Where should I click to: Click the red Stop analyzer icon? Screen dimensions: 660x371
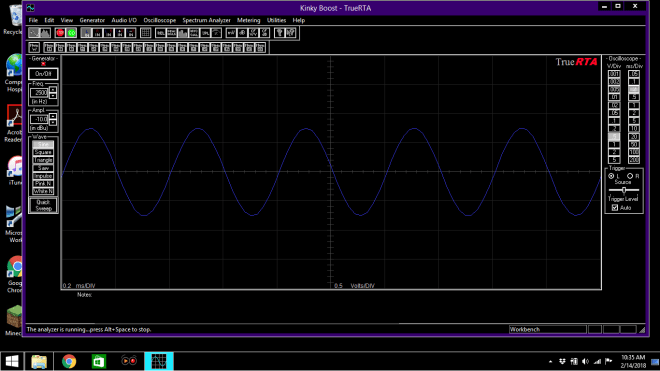click(x=60, y=33)
